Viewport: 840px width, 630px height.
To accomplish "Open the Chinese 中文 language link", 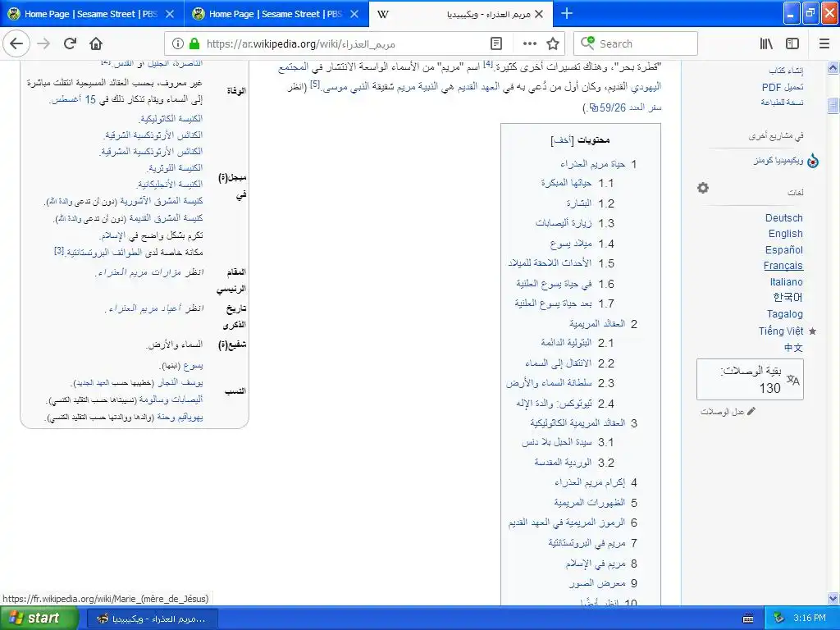I will (793, 348).
